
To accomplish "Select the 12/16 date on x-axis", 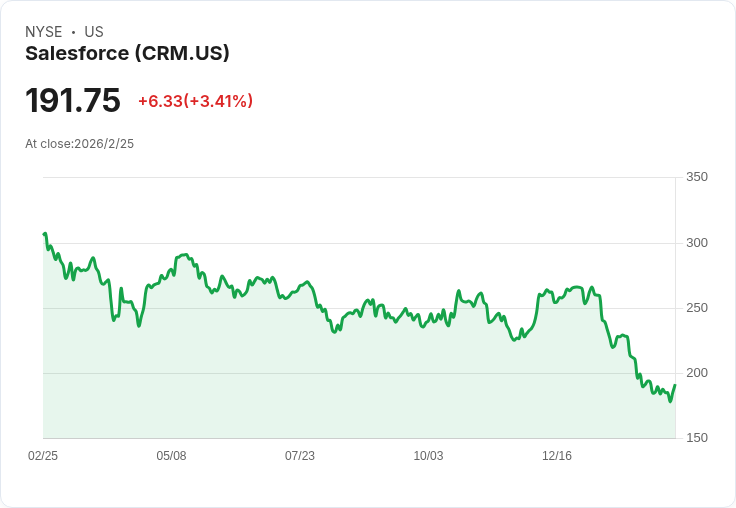I will (557, 456).
